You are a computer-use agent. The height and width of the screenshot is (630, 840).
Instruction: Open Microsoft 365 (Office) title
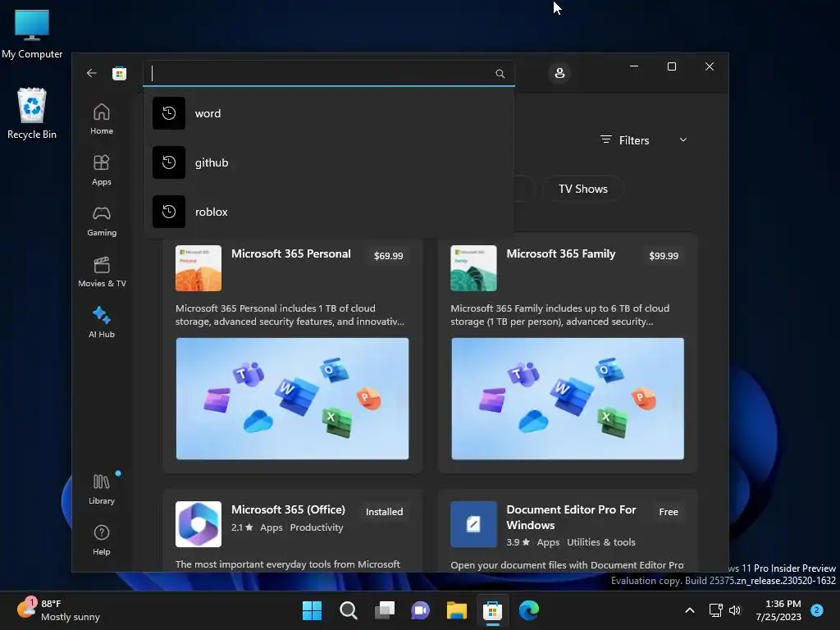[x=288, y=509]
